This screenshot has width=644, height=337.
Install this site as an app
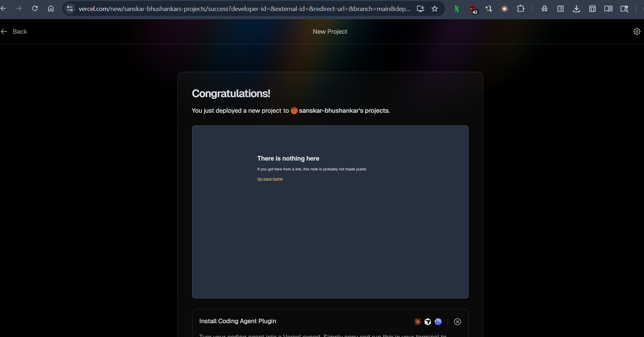[x=420, y=9]
